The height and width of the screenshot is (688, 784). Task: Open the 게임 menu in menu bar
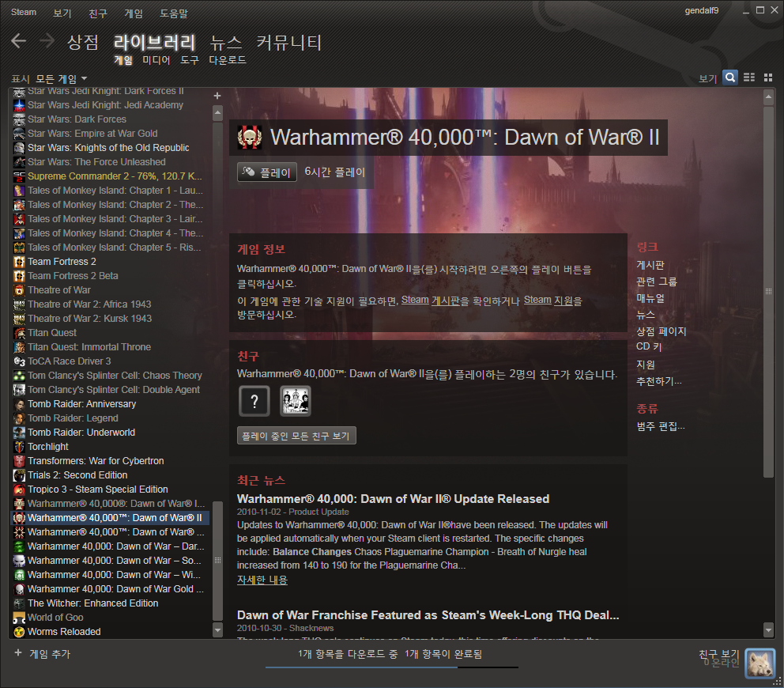click(134, 13)
